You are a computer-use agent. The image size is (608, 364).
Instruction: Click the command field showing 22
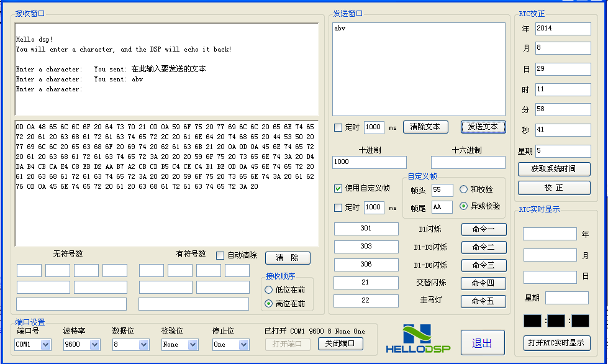point(366,301)
